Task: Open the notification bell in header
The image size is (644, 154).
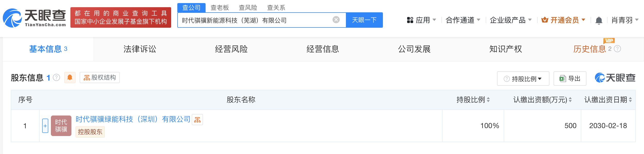Action: pos(599,20)
